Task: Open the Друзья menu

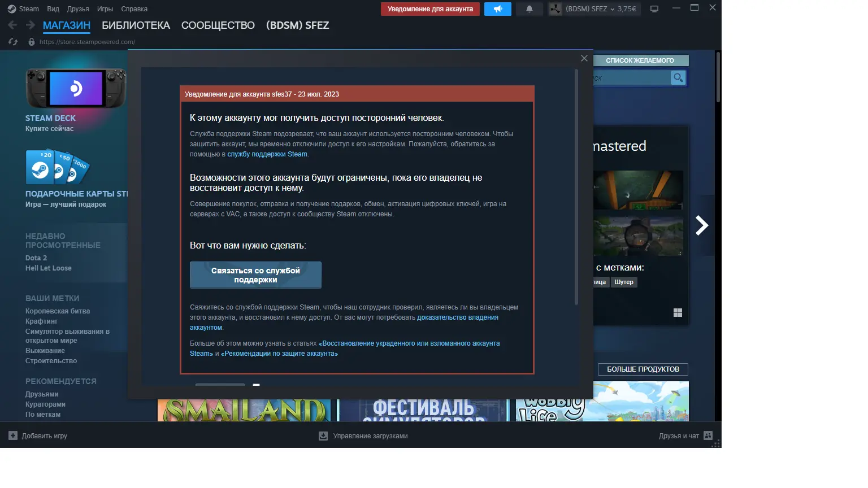Action: tap(78, 9)
